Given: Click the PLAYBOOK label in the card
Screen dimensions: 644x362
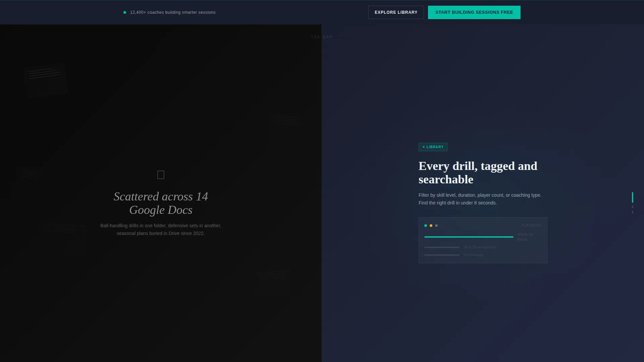Looking at the screenshot, I should click(531, 226).
